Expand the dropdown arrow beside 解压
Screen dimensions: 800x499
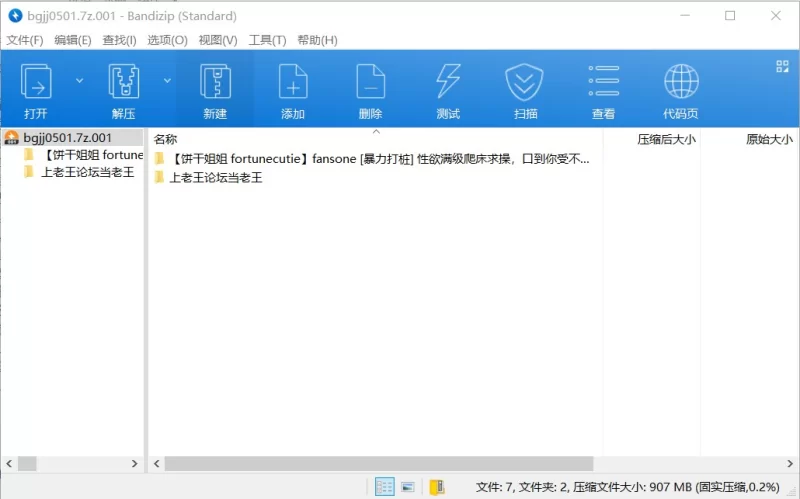tap(167, 80)
